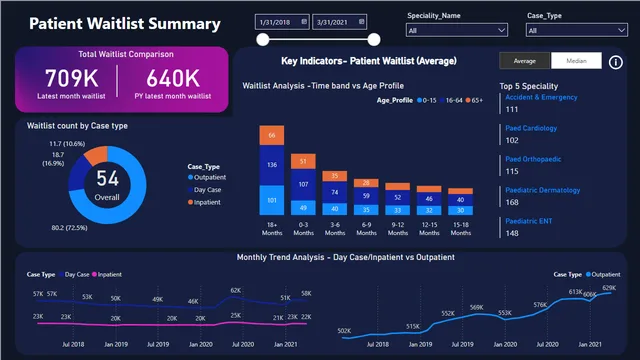Screen dimensions: 640x360
Task: Select Outpatient in Case_Type legend
Action: [x=207, y=177]
